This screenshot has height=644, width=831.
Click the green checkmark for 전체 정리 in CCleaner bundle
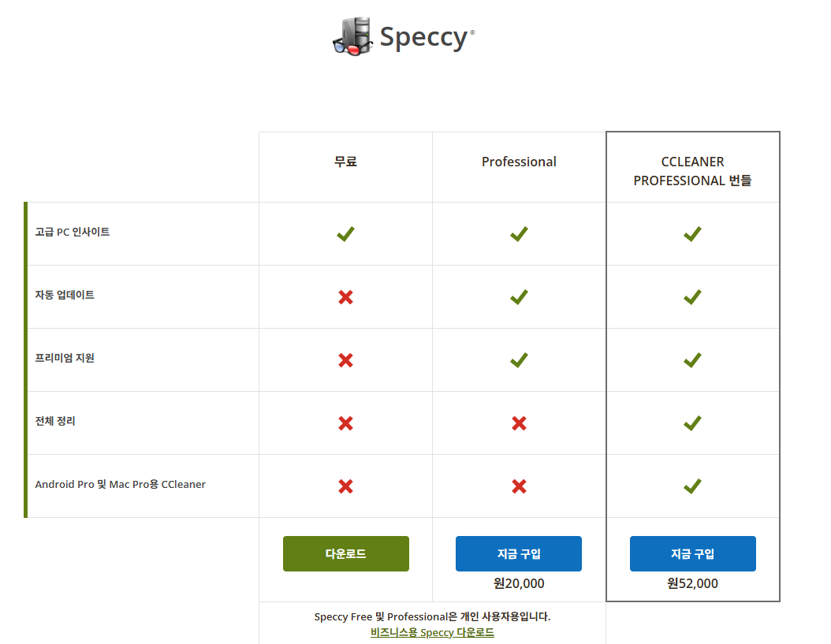(692, 423)
